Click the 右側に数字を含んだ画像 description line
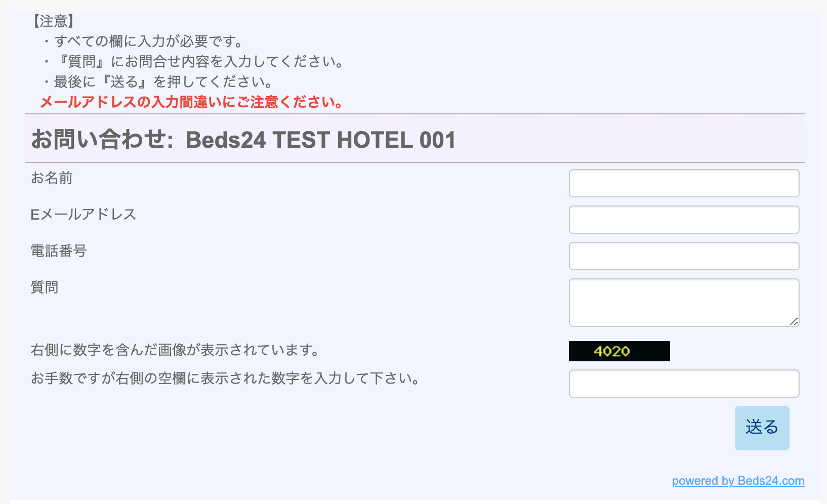This screenshot has width=827, height=504. pyautogui.click(x=175, y=350)
